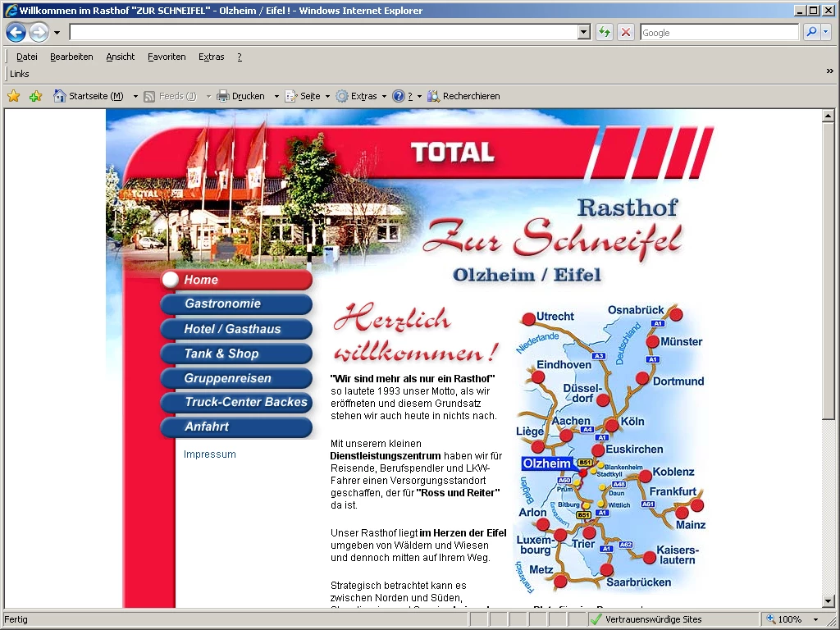Click the Refresh page icon
The image size is (840, 630).
(605, 32)
